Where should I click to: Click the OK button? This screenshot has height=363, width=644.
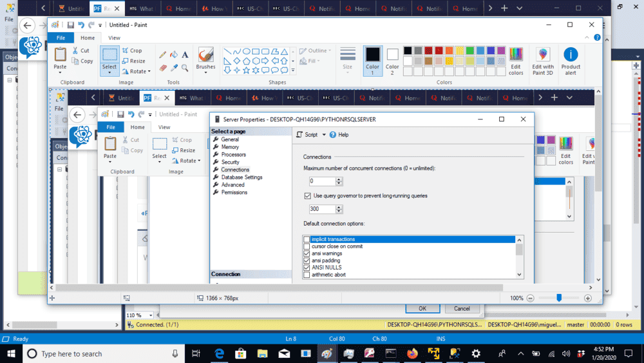point(422,309)
